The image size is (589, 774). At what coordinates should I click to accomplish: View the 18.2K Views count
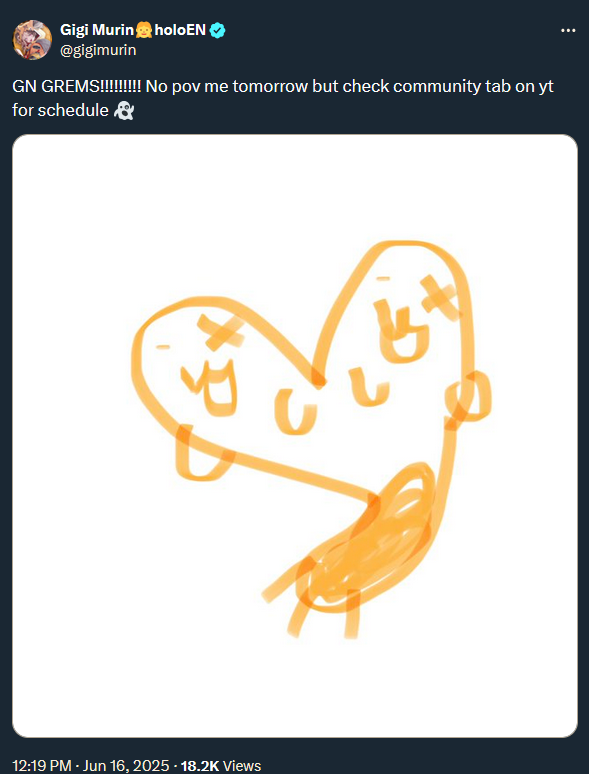[221, 766]
